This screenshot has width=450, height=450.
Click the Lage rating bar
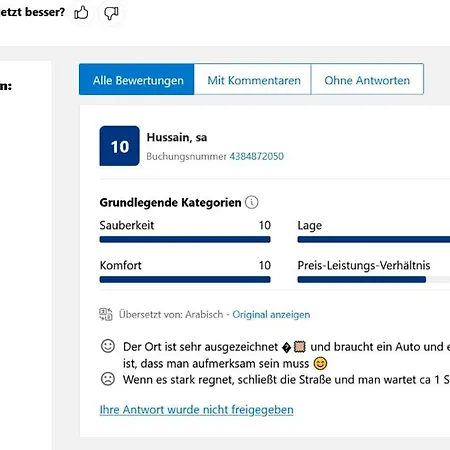(374, 239)
